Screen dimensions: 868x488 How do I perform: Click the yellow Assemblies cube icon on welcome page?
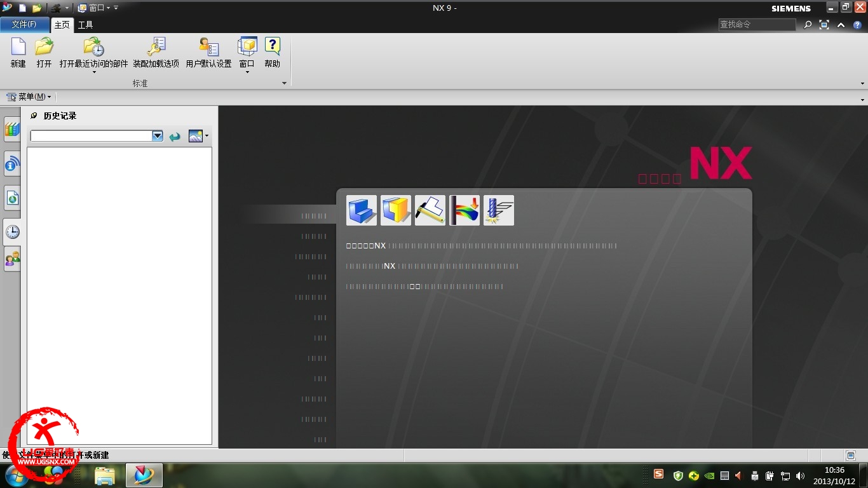pyautogui.click(x=396, y=210)
